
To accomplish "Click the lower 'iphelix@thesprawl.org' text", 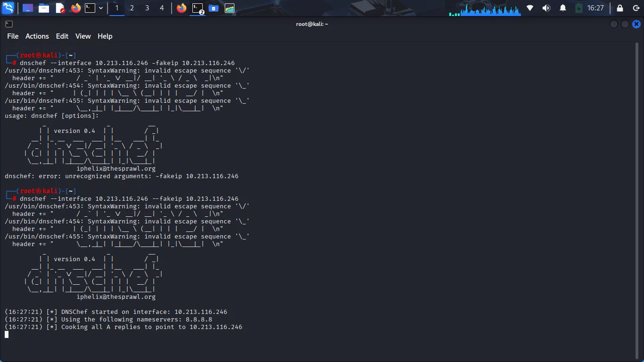I will pyautogui.click(x=116, y=297).
